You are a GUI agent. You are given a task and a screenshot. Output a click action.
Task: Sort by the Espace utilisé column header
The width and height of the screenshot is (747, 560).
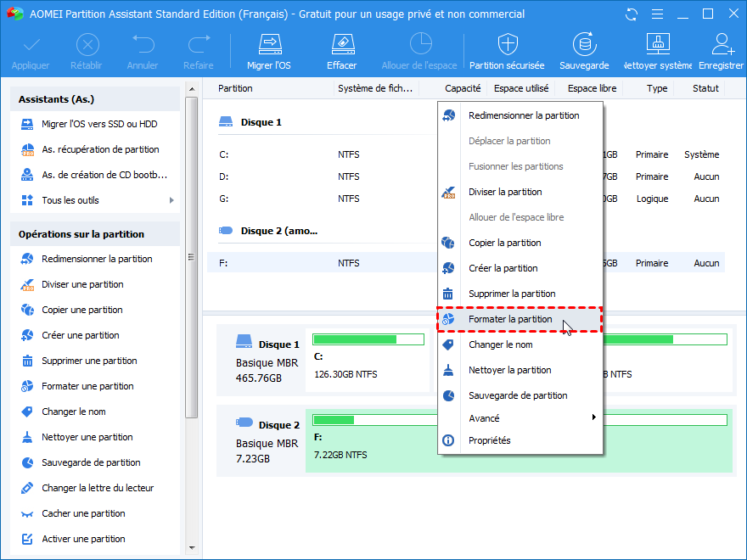coord(520,88)
